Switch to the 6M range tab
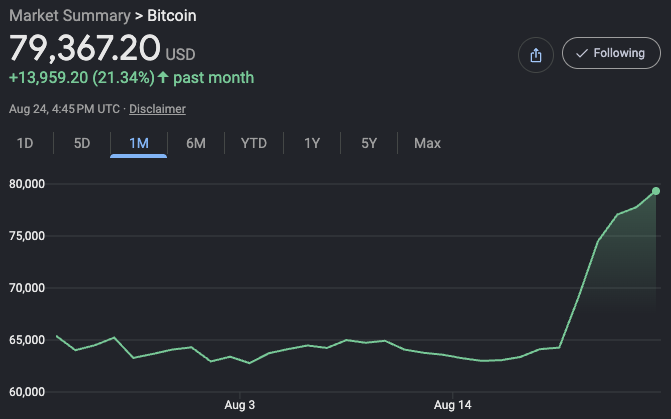This screenshot has width=671, height=419. tap(196, 143)
